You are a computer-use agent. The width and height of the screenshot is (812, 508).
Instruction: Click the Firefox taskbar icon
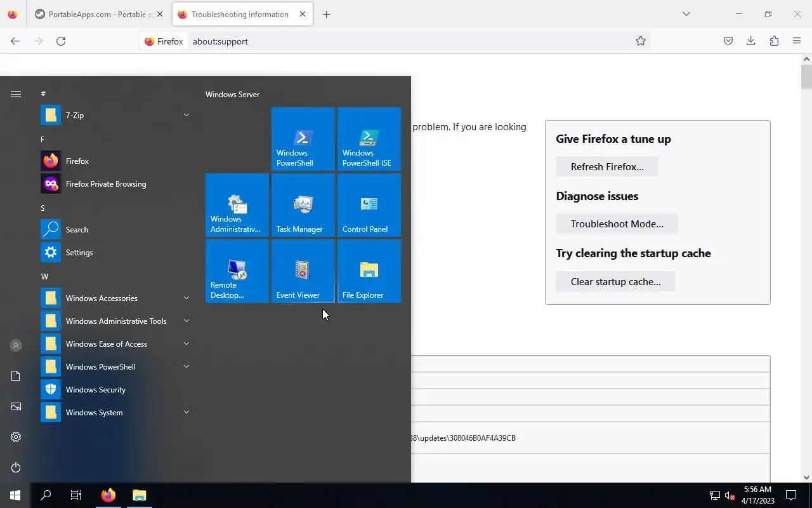click(108, 495)
